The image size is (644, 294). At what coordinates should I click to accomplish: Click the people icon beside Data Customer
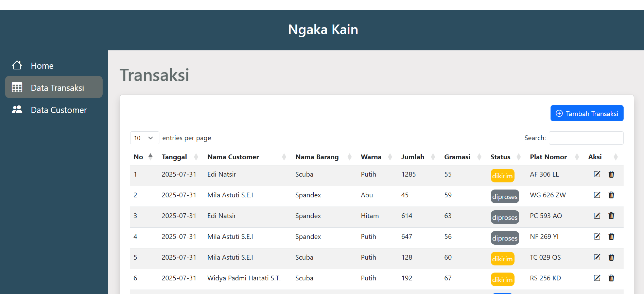tap(17, 110)
